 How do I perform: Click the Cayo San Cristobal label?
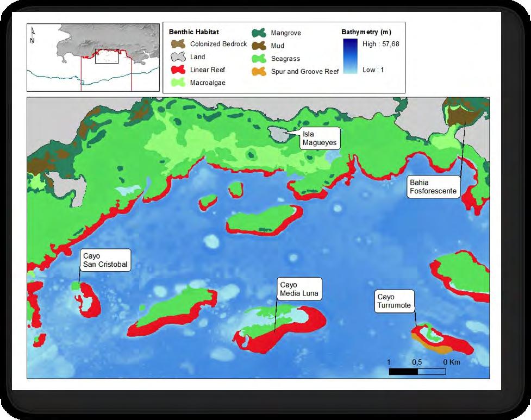[x=105, y=260]
